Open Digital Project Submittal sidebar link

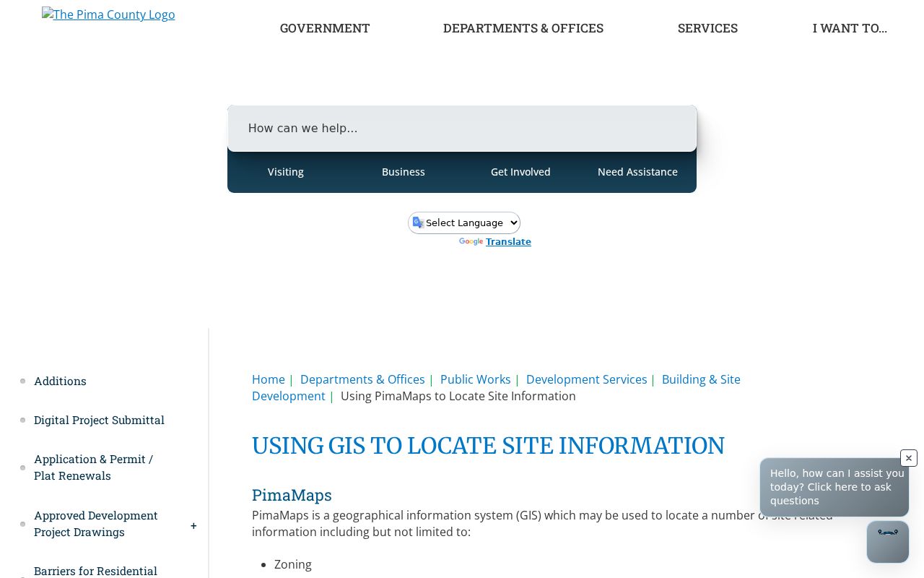click(x=99, y=420)
